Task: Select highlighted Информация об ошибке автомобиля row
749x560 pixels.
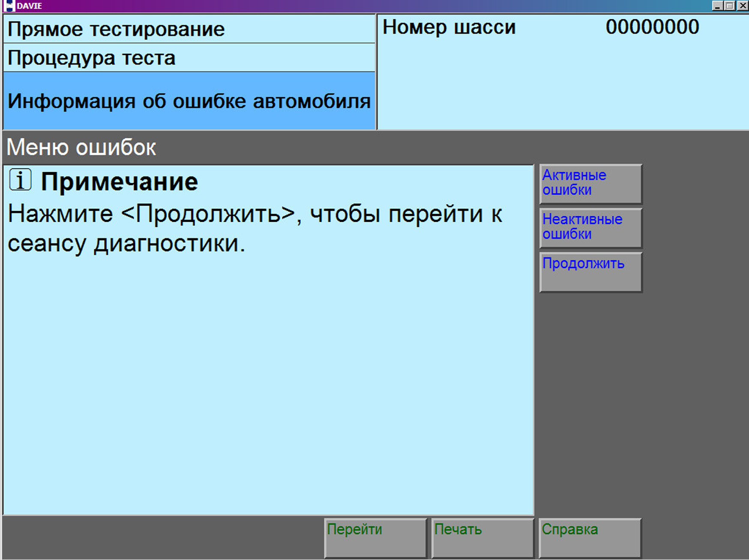Action: pyautogui.click(x=189, y=101)
